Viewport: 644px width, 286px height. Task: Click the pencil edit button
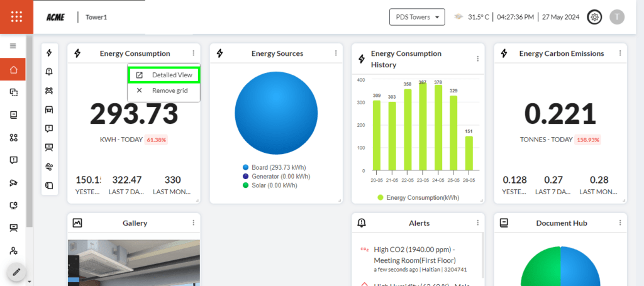[x=16, y=272]
